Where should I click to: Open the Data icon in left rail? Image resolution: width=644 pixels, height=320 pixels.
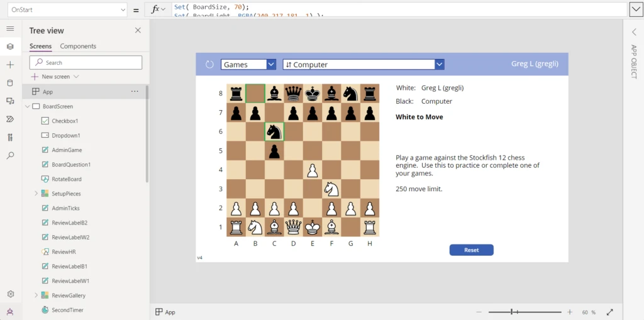pos(10,83)
